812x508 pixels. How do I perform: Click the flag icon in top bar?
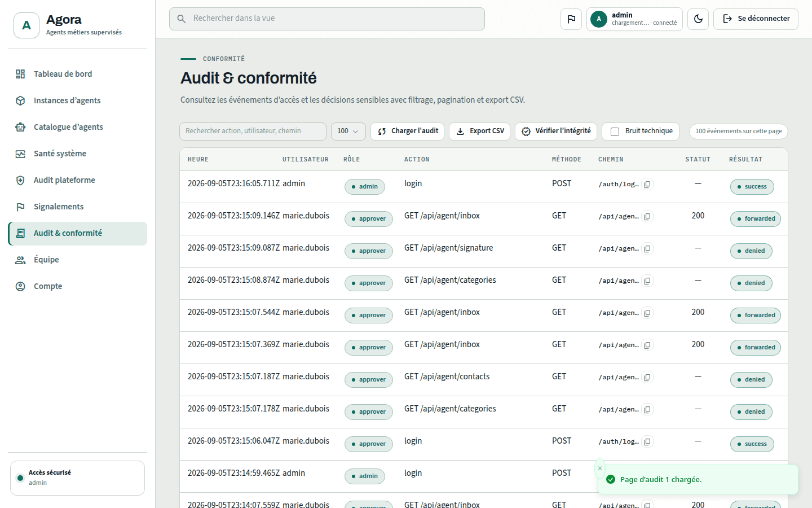571,19
